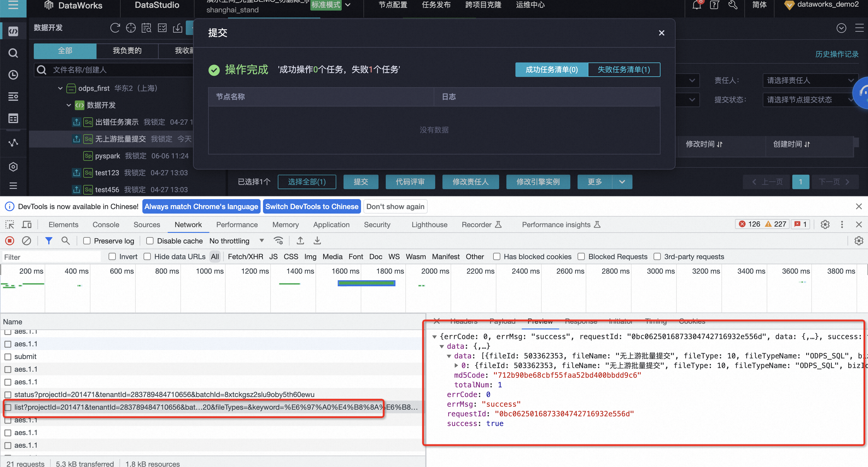Click 选择全部(1) button
This screenshot has width=868, height=467.
click(x=307, y=182)
